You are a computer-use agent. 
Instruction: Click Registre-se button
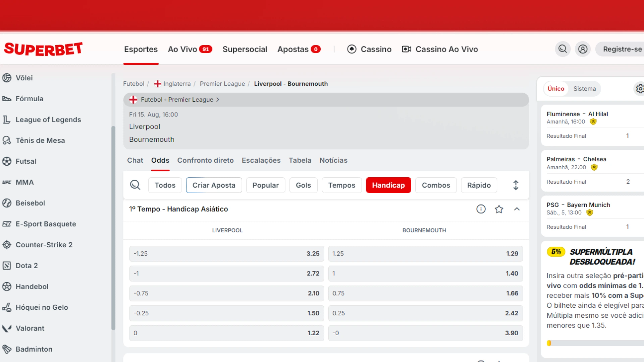[621, 49]
